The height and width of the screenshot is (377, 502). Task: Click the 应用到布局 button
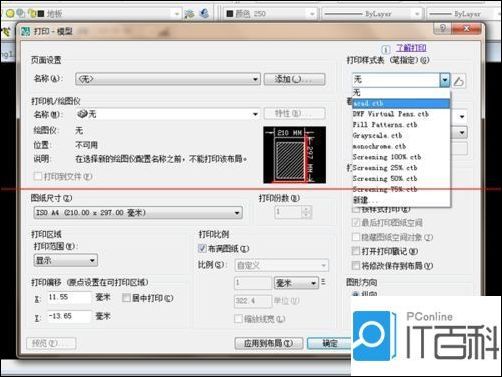pos(269,343)
